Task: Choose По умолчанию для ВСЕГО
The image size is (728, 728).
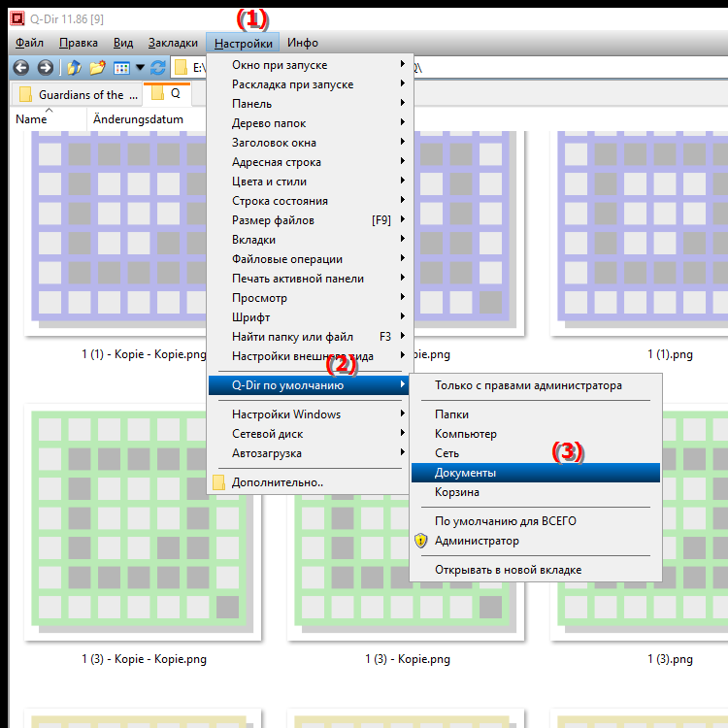Action: click(535, 521)
